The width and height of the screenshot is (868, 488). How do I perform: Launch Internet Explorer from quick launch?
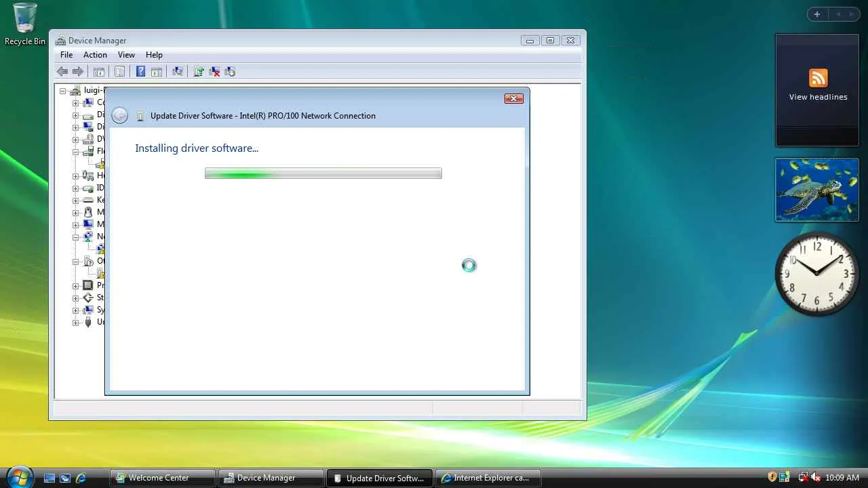point(81,478)
